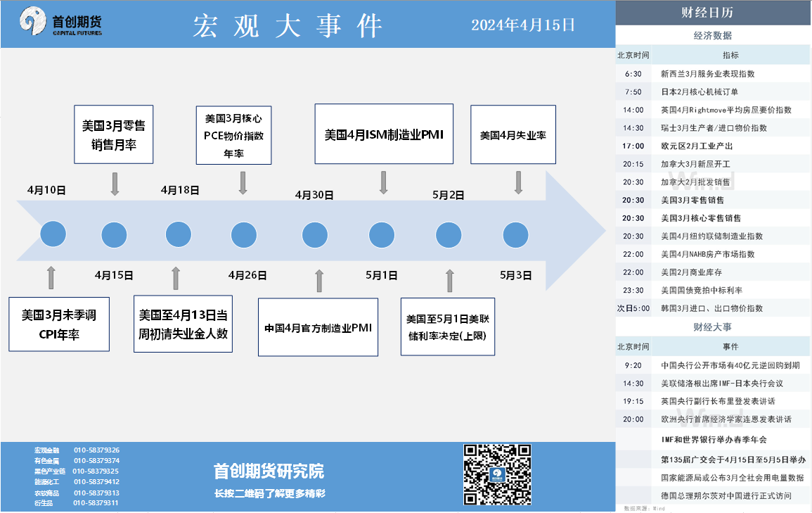
Task: Select row 英国4月Rightmove平均房屋要价指数
Action: [713, 110]
